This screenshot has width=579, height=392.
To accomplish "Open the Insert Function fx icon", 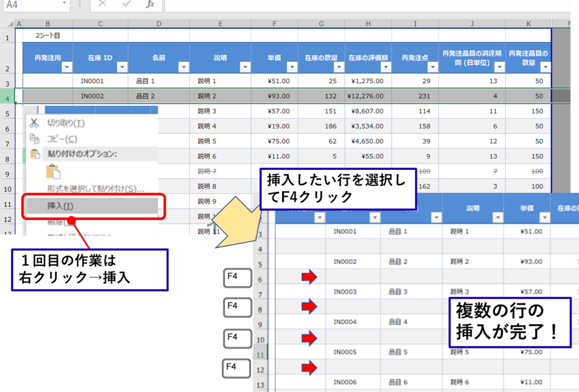I will pos(149,4).
